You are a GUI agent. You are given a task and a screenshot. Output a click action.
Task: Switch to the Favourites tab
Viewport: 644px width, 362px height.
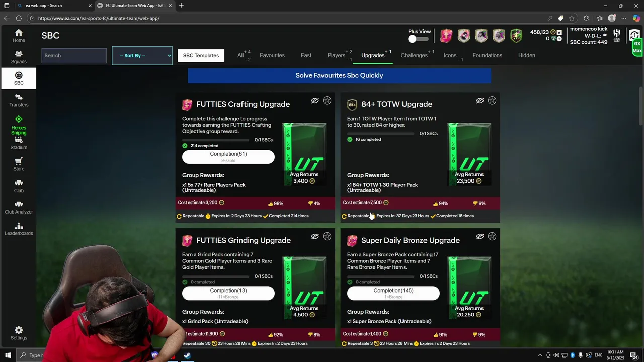272,55
